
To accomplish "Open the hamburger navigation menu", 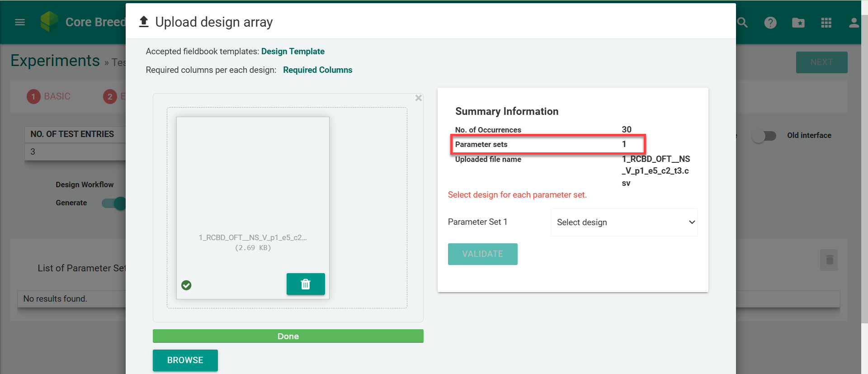I will 20,22.
